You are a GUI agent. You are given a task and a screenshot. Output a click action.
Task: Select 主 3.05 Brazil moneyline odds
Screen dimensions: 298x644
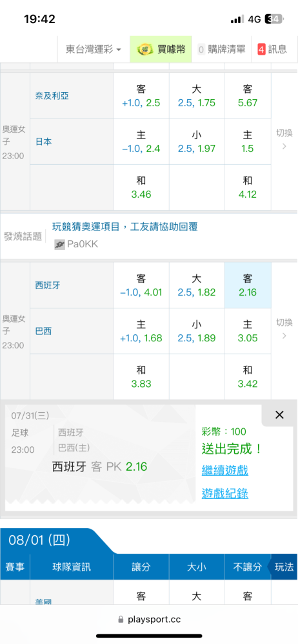[x=248, y=331]
